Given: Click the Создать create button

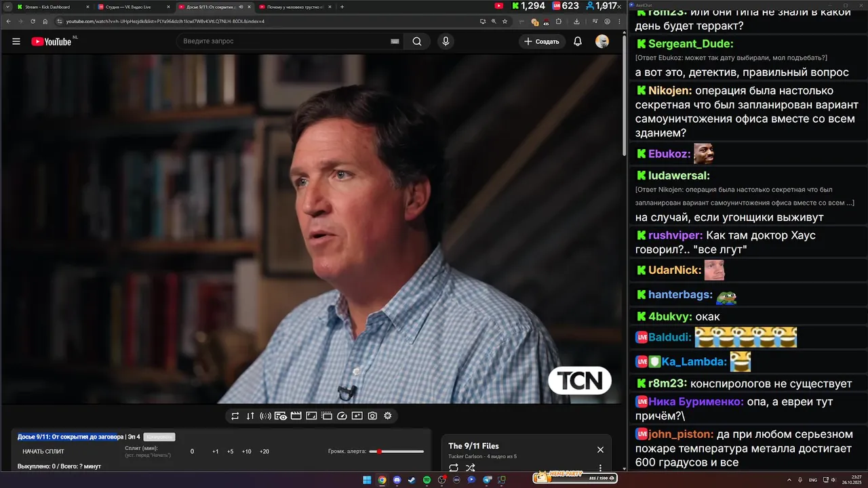Looking at the screenshot, I should pos(542,41).
